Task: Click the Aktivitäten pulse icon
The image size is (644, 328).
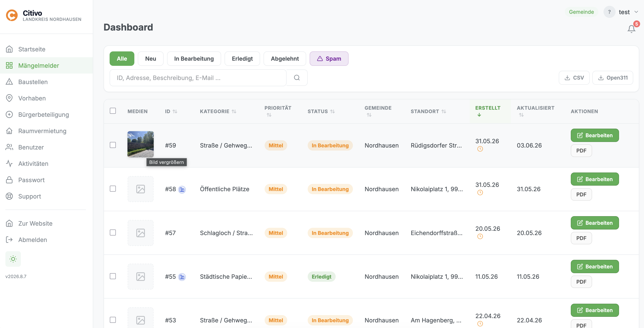Action: [9, 164]
